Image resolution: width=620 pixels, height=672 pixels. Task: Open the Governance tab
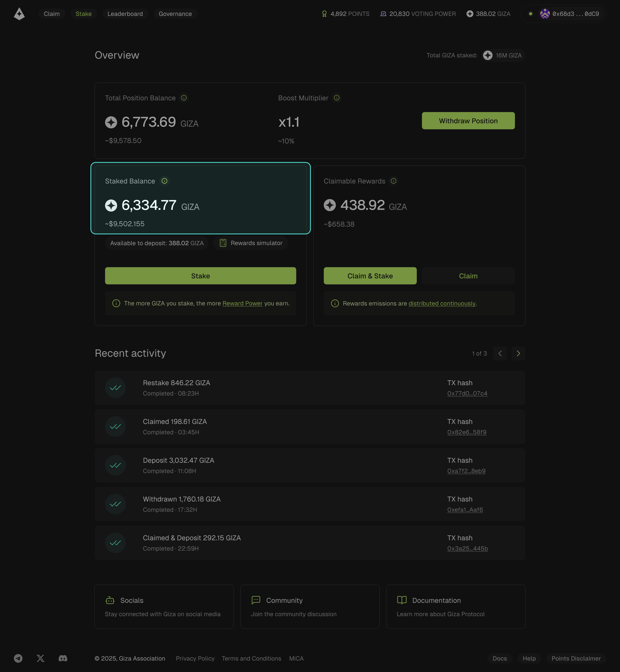[175, 14]
